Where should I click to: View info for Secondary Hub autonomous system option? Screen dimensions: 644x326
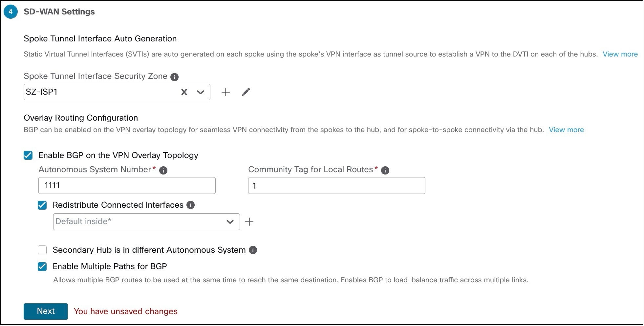(253, 250)
